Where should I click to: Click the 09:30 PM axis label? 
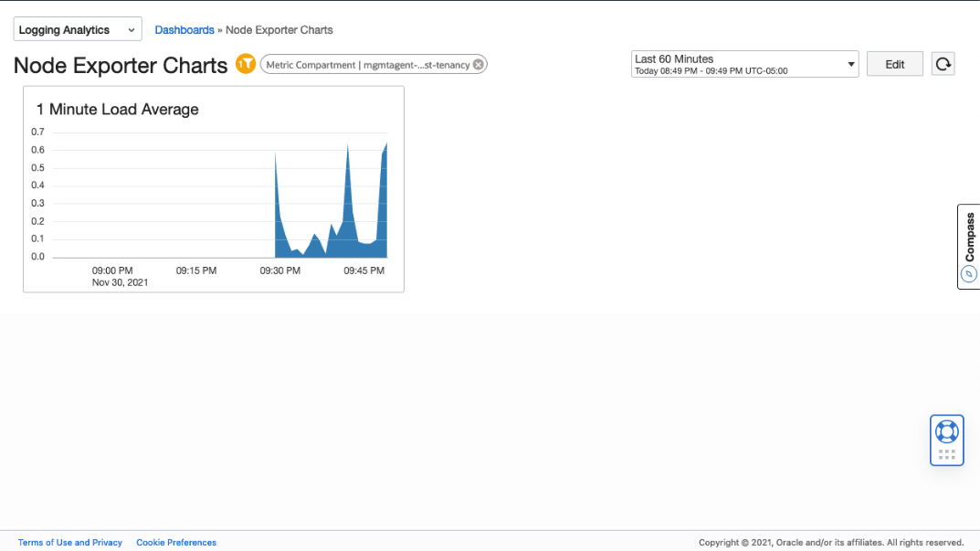280,270
